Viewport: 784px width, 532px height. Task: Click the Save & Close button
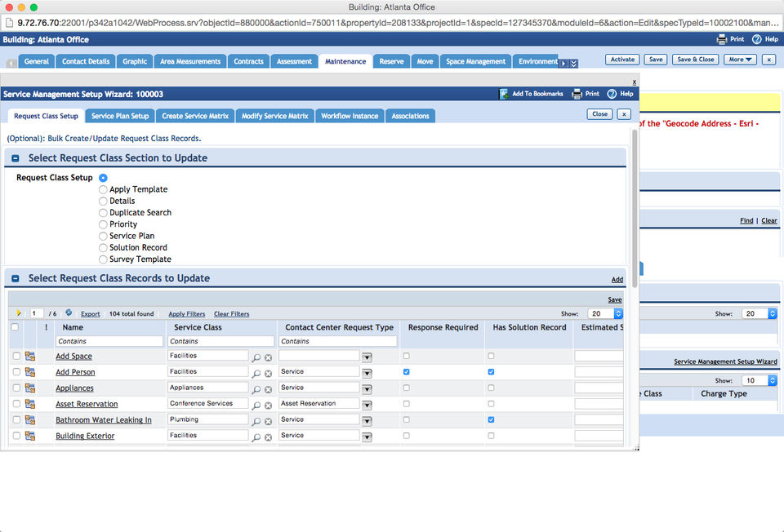coord(696,60)
